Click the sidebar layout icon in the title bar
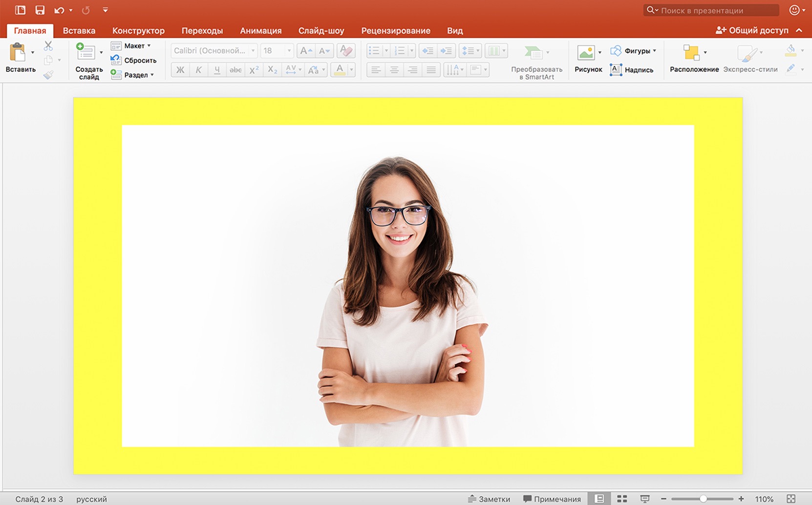Screen dimensions: 812x505 pos(20,10)
